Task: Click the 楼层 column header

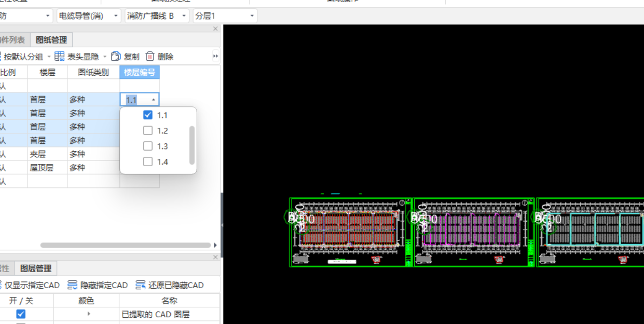Action: click(47, 72)
